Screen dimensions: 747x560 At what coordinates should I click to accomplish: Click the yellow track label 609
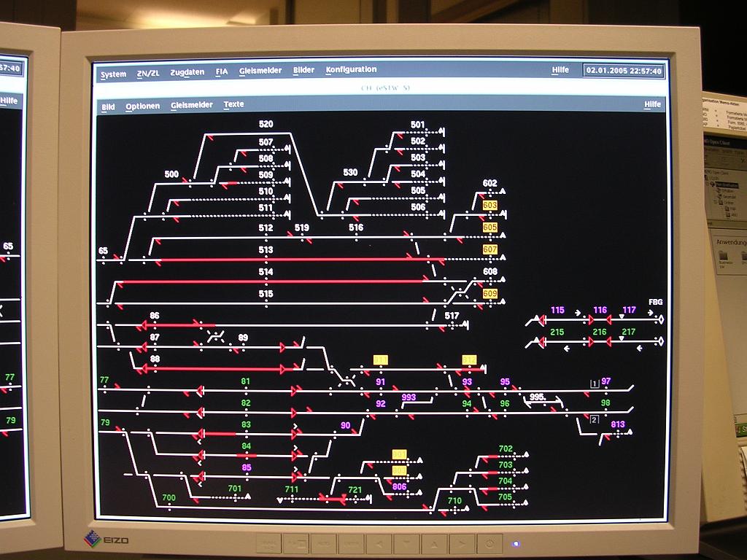point(489,294)
